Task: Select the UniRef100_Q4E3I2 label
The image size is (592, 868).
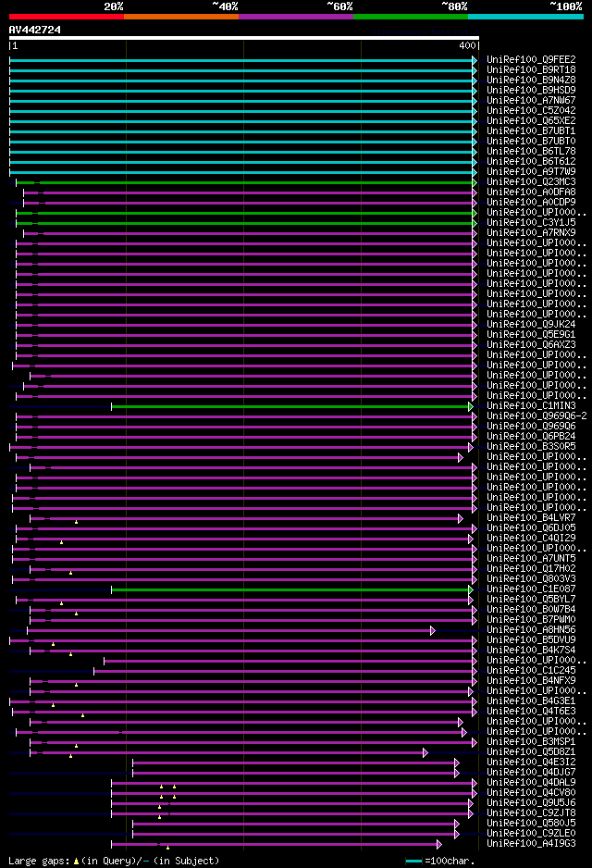Action: [531, 763]
